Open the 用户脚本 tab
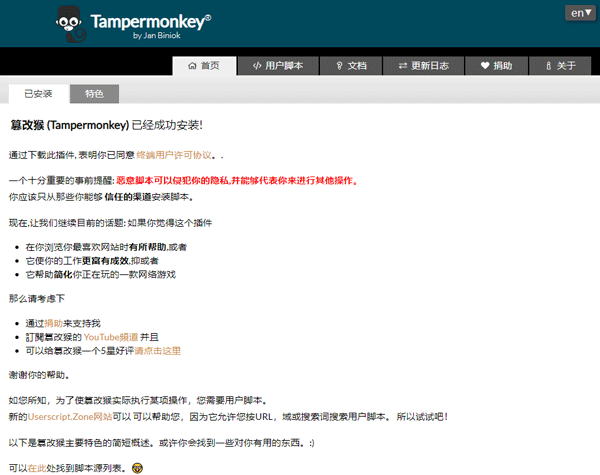Viewport: 600px width, 475px height. pyautogui.click(x=278, y=66)
